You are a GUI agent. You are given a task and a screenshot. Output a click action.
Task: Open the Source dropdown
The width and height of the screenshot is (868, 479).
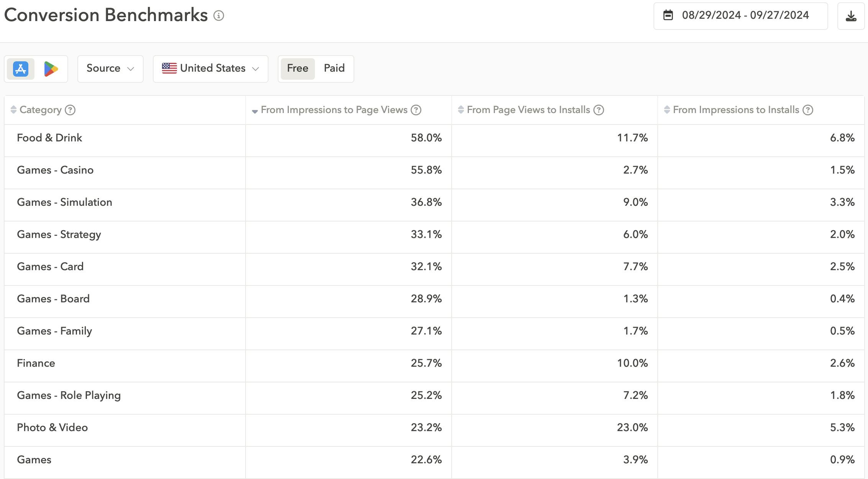tap(110, 68)
